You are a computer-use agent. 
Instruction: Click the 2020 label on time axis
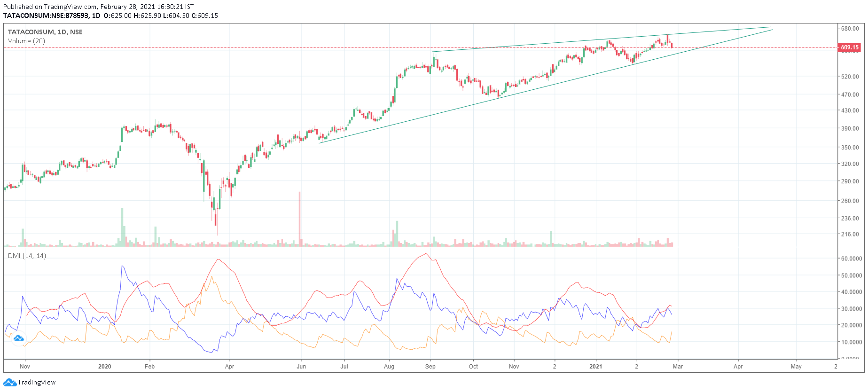pos(105,367)
